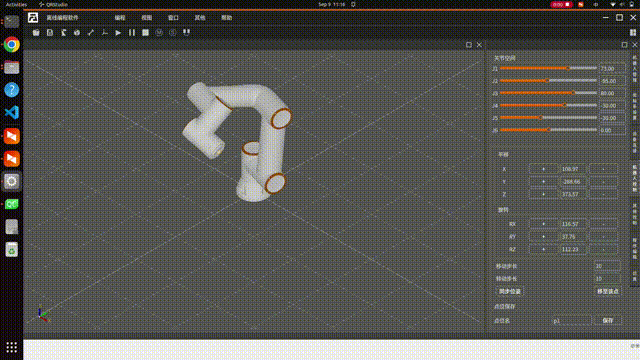Increase X translation with its plus button
640x360 pixels.
click(543, 169)
